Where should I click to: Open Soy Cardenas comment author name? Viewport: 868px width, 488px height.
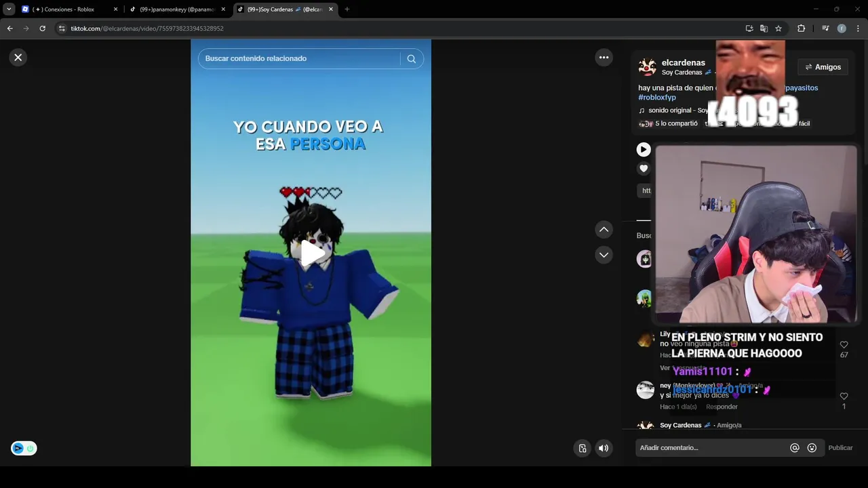click(680, 425)
